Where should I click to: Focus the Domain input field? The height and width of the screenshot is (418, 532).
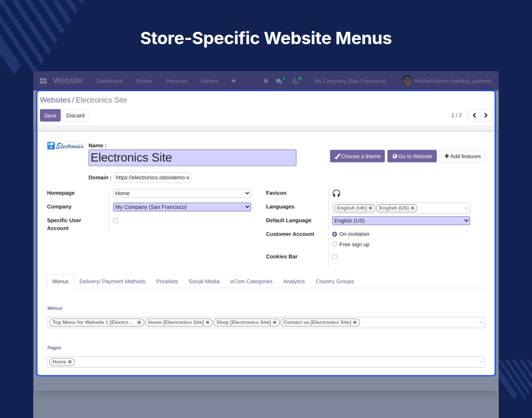152,178
